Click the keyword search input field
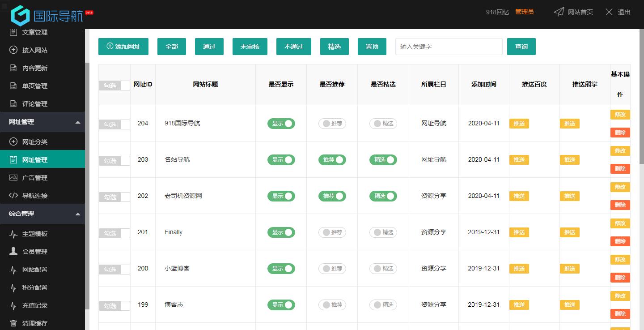 (449, 46)
